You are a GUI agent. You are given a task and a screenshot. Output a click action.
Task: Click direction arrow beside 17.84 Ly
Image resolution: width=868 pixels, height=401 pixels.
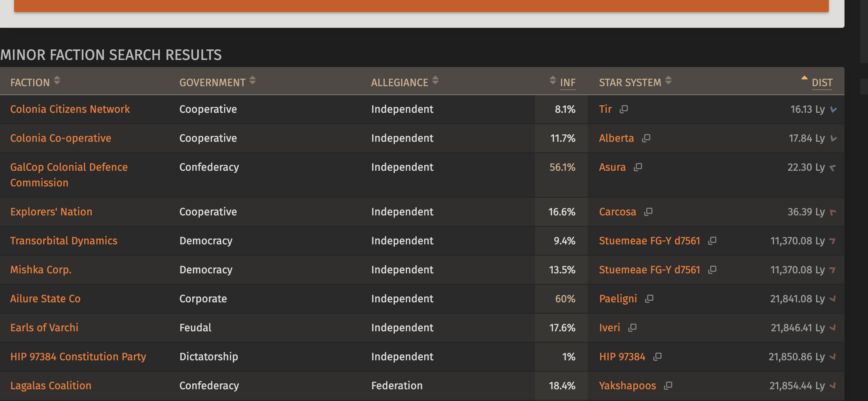click(x=833, y=139)
